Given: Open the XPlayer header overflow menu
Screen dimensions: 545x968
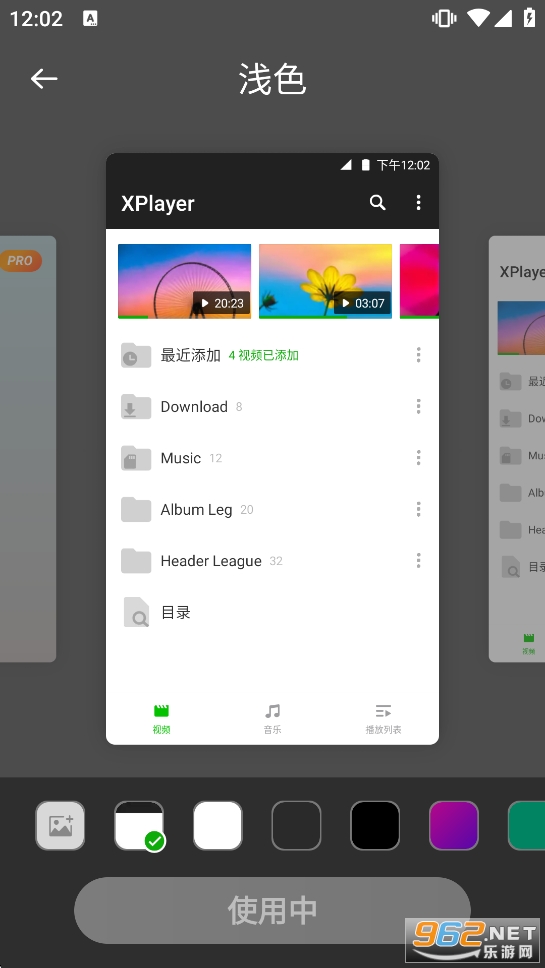Looking at the screenshot, I should [418, 202].
